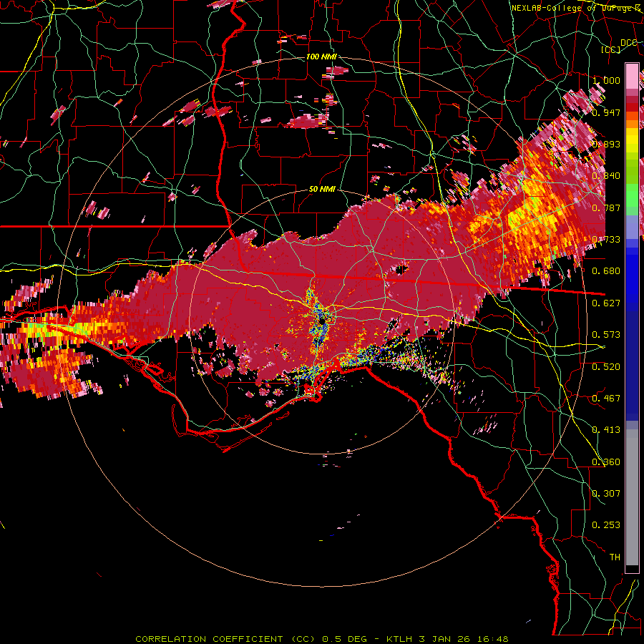
Task: Click the [CC] units label
Action: pos(610,49)
